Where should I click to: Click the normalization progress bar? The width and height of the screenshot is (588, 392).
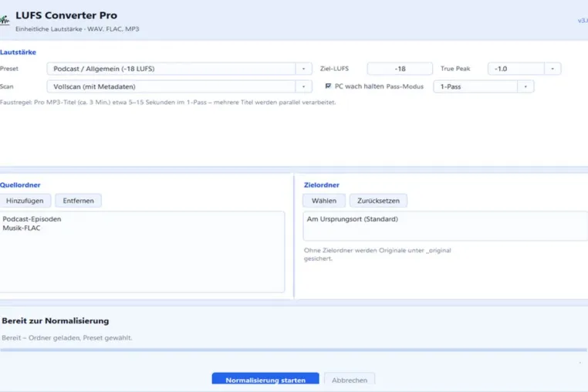click(294, 350)
